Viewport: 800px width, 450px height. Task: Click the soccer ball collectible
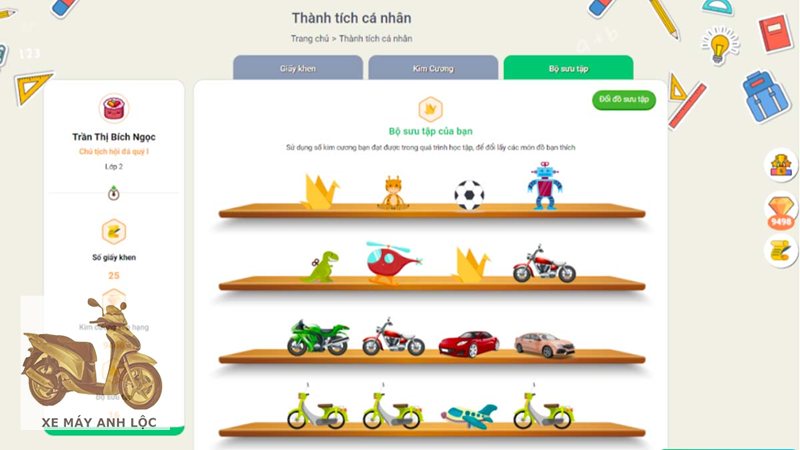coord(469,195)
